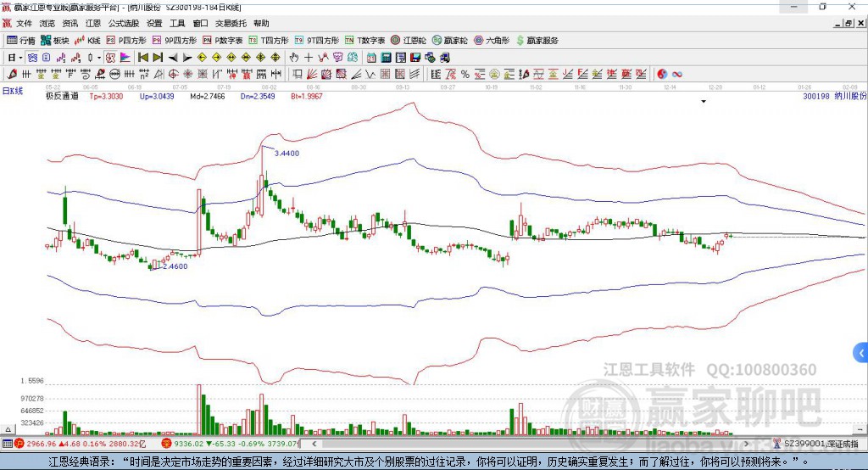Open the T四方形 tool
868x470 pixels.
(x=269, y=41)
